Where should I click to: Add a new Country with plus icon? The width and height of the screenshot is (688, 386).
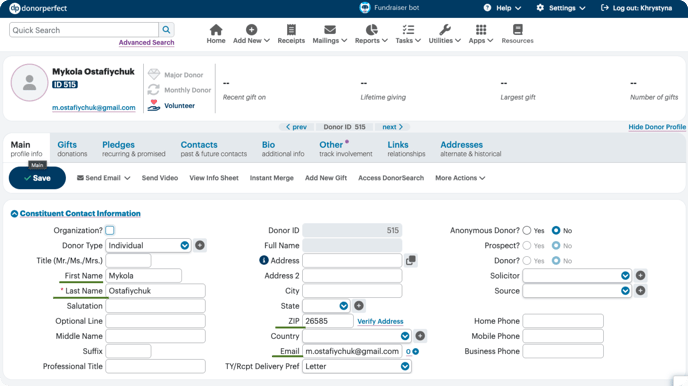tap(420, 336)
